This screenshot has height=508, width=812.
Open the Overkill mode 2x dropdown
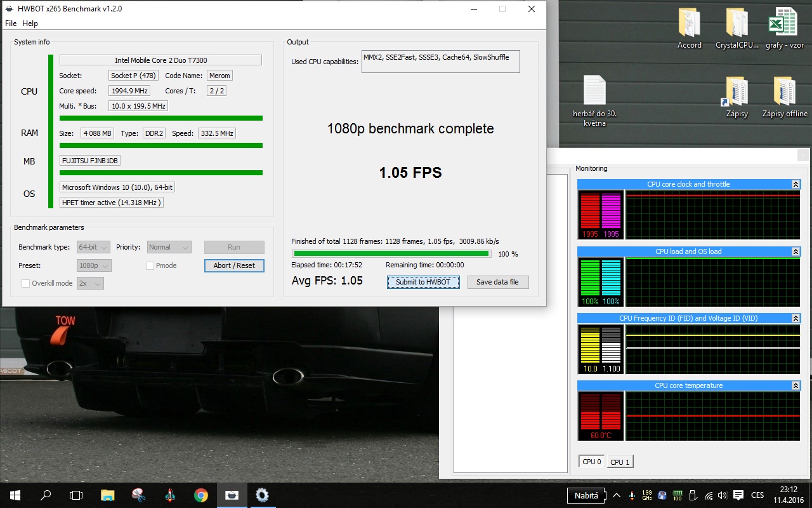[x=90, y=283]
